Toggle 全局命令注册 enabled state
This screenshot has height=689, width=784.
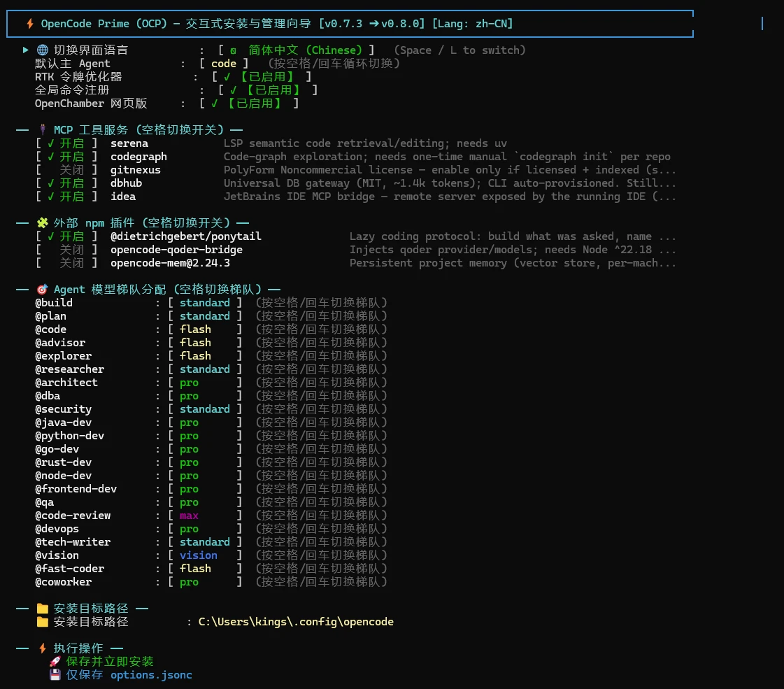(268, 90)
